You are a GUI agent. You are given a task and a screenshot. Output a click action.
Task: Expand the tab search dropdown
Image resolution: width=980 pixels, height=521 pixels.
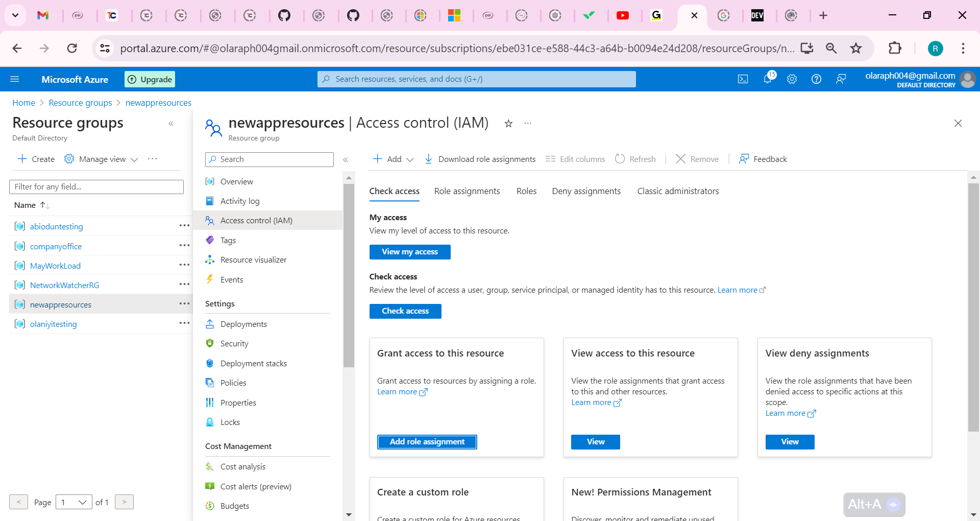15,15
